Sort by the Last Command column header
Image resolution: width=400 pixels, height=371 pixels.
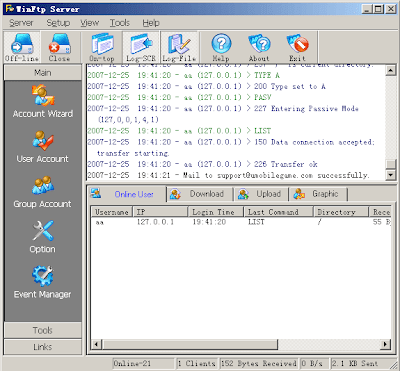[x=279, y=212]
